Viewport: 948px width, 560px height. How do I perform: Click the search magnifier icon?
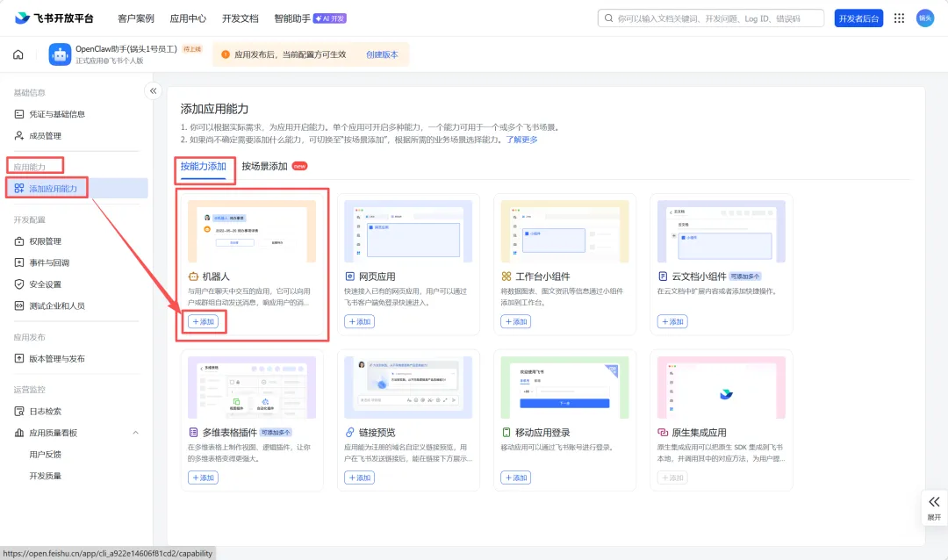[609, 18]
